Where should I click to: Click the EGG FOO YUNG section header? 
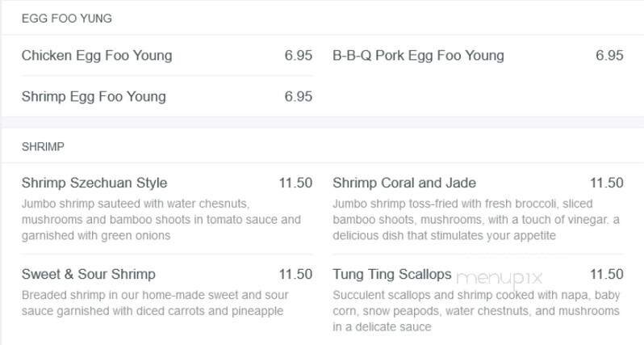click(67, 18)
